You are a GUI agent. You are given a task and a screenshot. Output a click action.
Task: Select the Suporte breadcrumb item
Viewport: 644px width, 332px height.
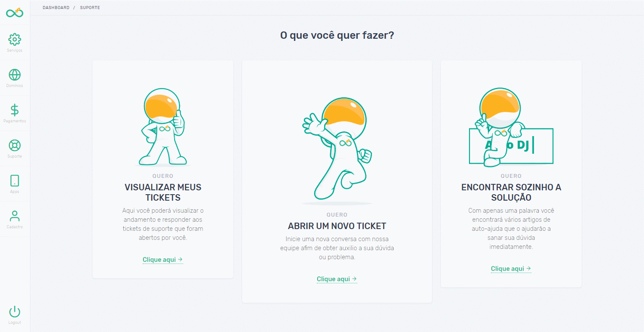click(x=90, y=8)
